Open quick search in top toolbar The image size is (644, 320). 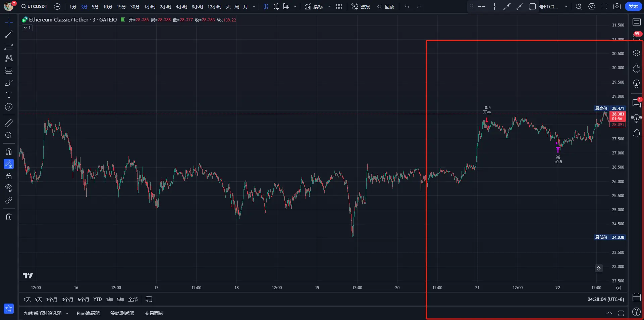[579, 6]
